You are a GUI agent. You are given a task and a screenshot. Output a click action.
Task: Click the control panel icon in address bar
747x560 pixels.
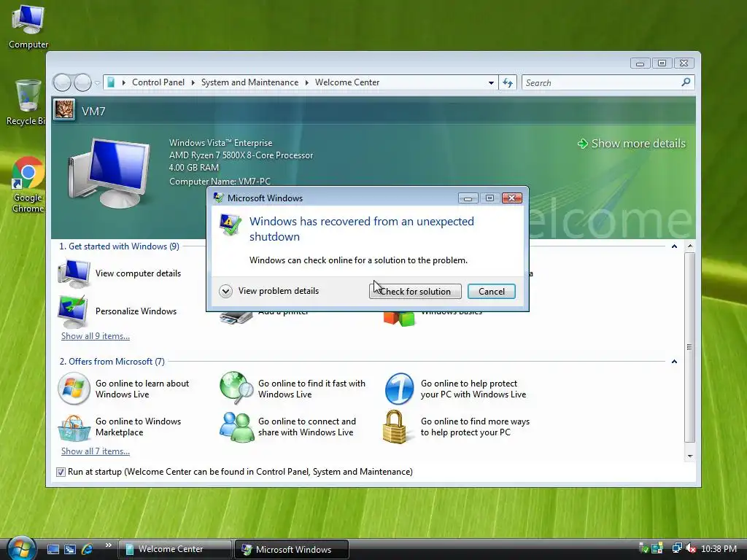coord(111,83)
